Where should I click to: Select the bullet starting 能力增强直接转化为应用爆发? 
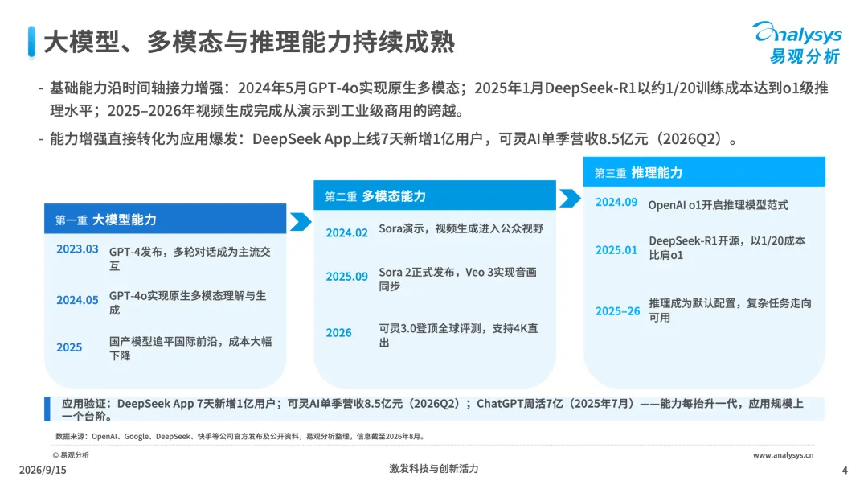click(x=387, y=138)
